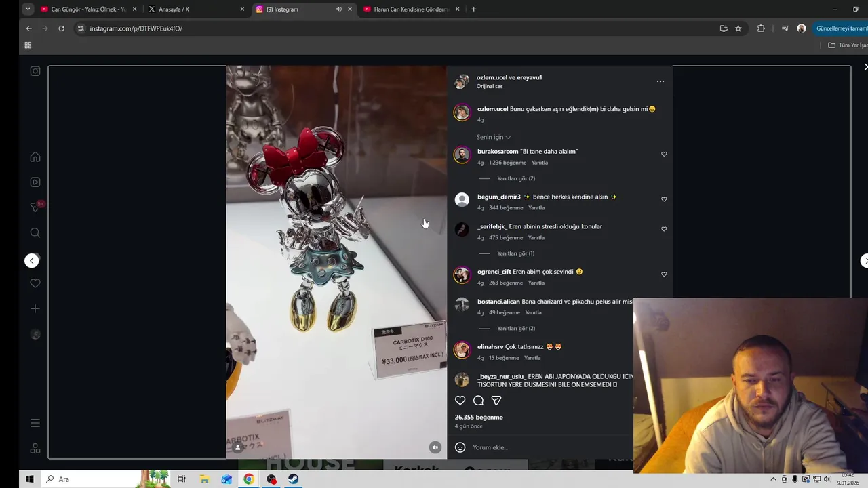Image resolution: width=868 pixels, height=488 pixels.
Task: Open Chrome apps grid in bookmarks bar
Action: (x=28, y=45)
